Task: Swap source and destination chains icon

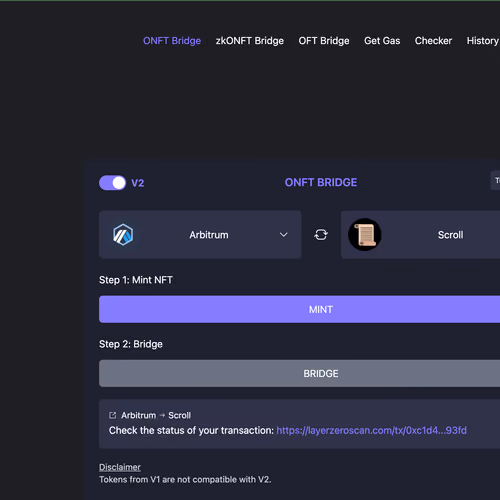Action: pyautogui.click(x=321, y=235)
